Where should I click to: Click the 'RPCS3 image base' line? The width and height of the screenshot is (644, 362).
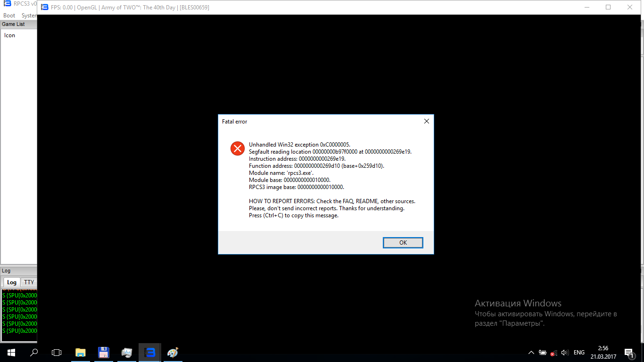tap(297, 187)
